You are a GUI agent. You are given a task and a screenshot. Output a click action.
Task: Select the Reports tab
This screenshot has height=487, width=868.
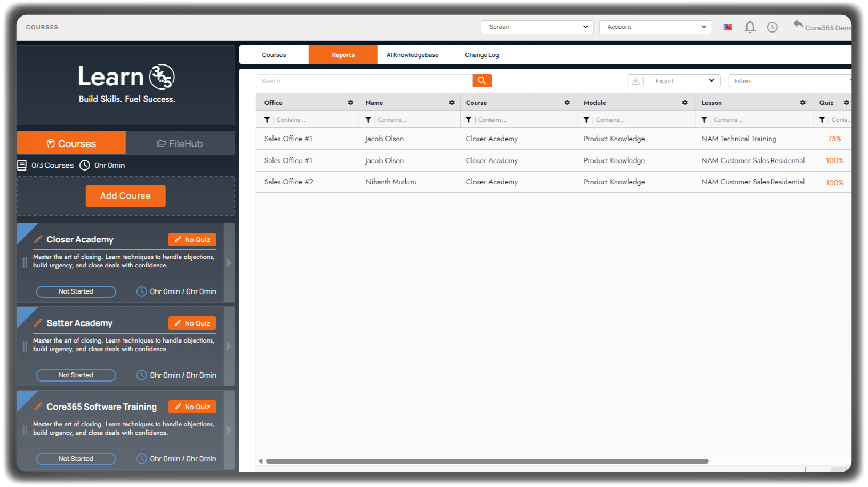click(343, 55)
